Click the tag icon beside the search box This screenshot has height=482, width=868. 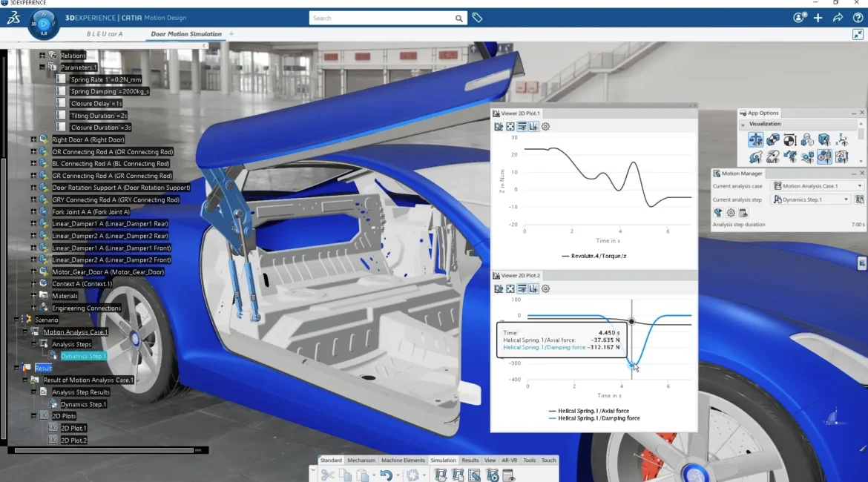click(x=477, y=19)
